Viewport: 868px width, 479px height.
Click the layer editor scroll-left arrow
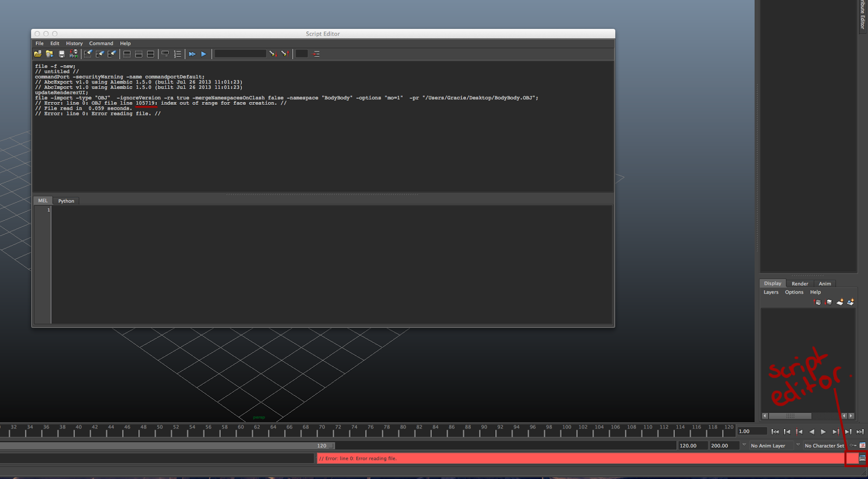765,416
